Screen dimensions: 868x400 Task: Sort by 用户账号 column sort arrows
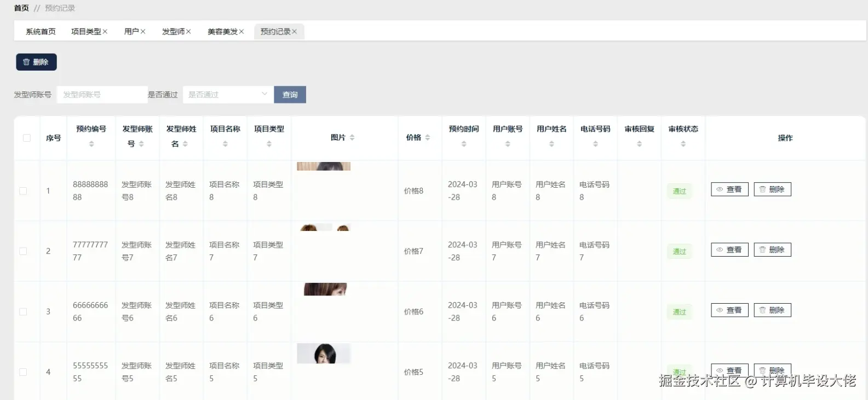[508, 144]
